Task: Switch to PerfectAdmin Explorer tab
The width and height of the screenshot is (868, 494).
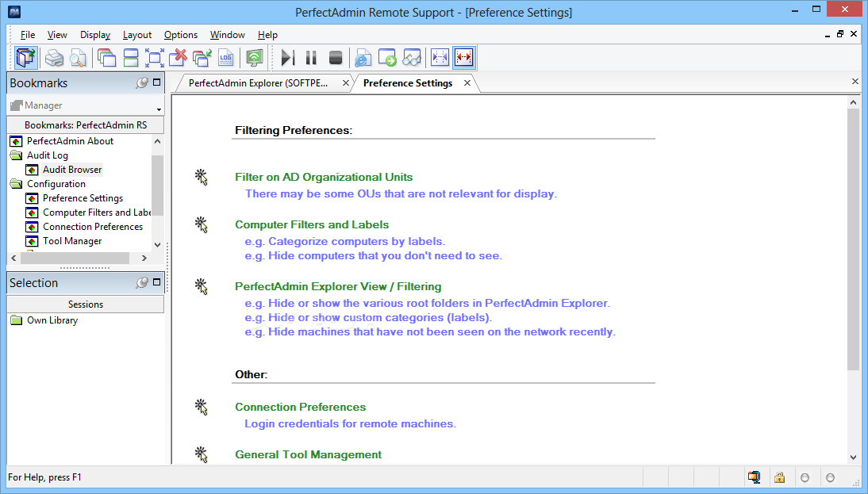Action: (x=258, y=83)
